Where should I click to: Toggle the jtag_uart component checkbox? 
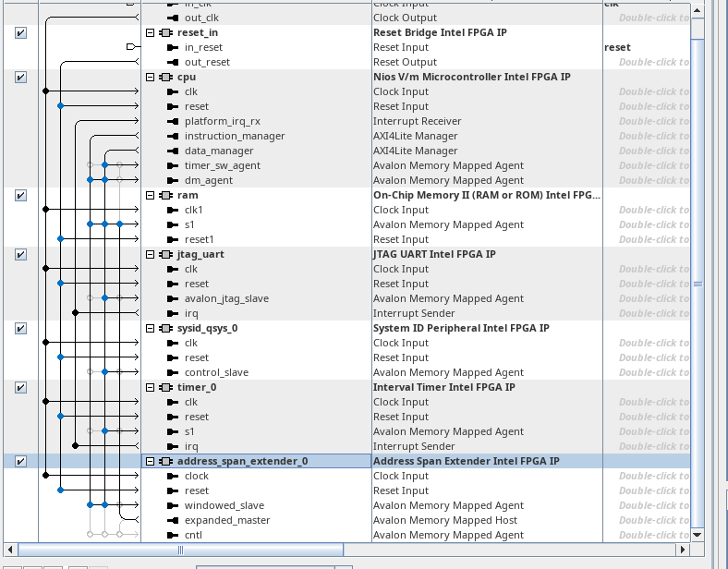point(20,254)
